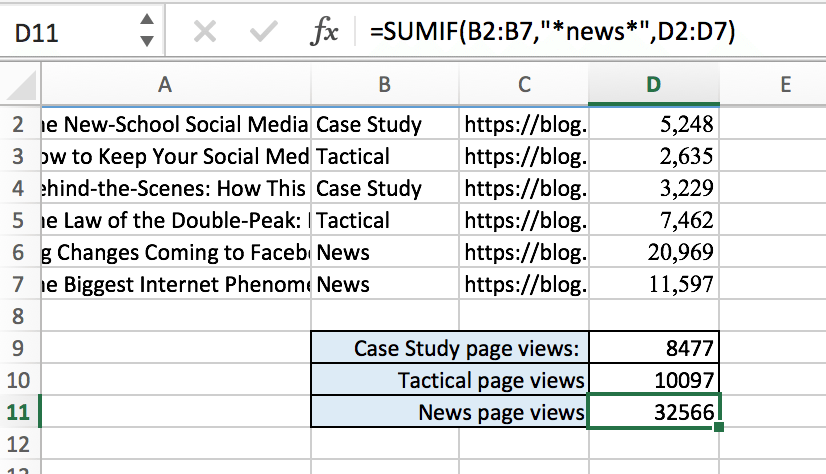Click cell with total 8477
The image size is (826, 474).
pos(654,348)
